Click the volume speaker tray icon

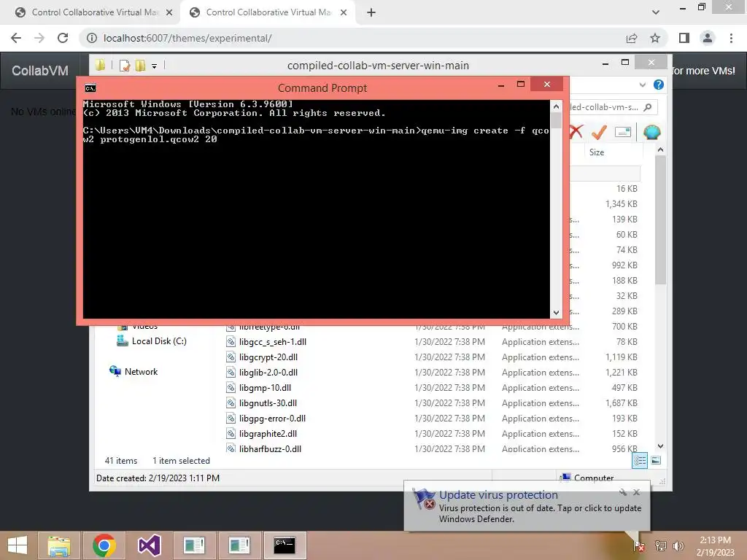click(678, 546)
